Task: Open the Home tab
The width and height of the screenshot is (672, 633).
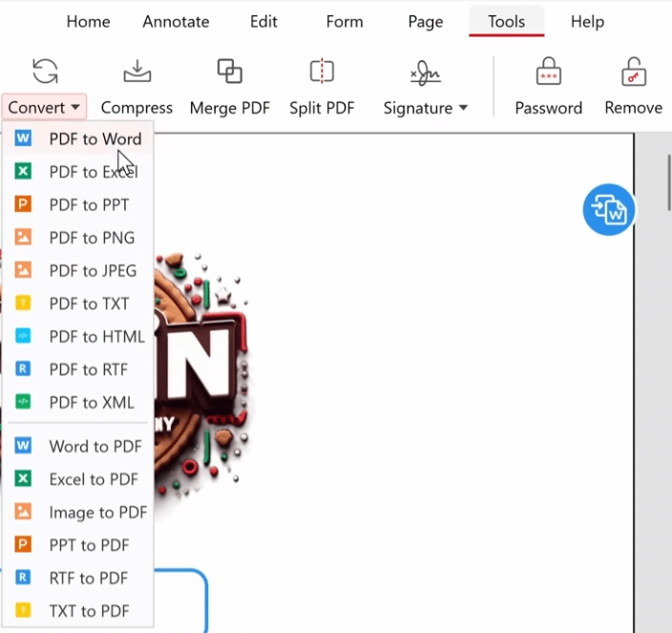Action: (x=88, y=21)
